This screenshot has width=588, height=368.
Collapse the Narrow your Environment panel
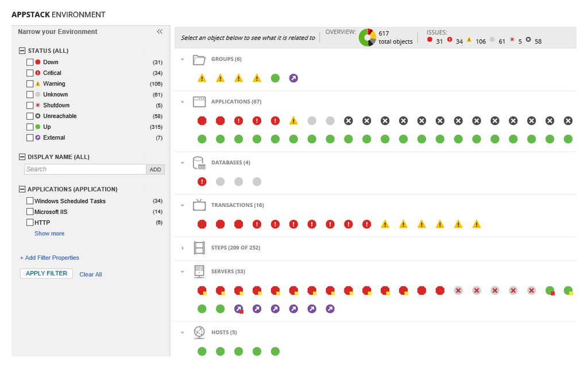(160, 32)
